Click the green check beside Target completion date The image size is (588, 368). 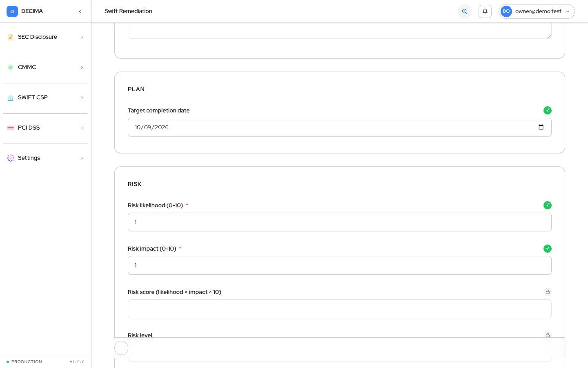(x=548, y=110)
